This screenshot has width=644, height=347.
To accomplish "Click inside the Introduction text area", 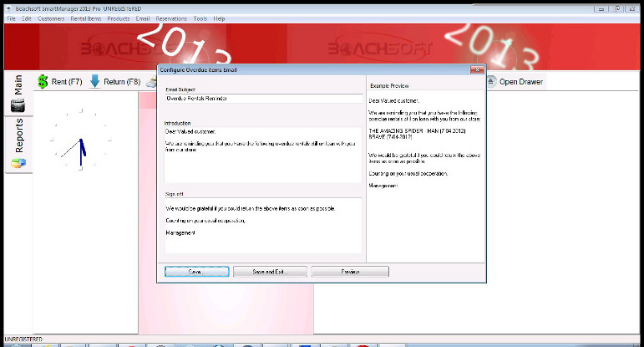I will click(263, 155).
